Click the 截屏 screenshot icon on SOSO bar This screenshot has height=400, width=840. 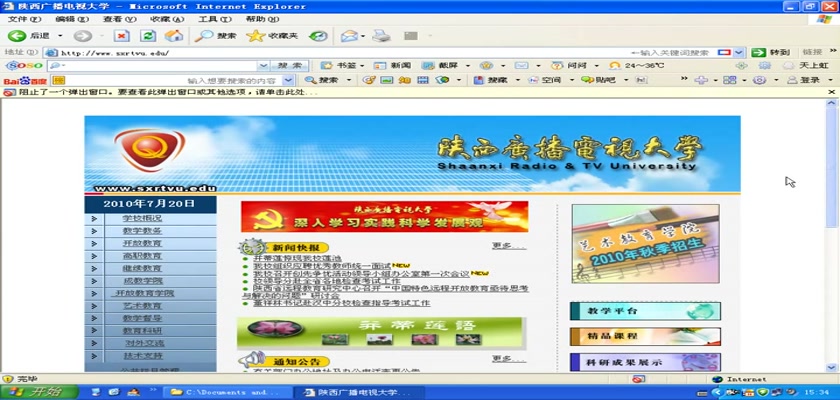click(428, 65)
